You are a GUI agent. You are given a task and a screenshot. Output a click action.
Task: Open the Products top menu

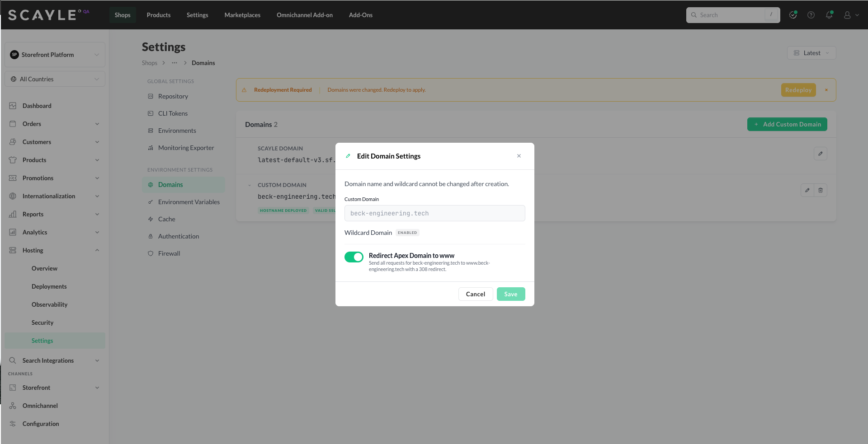point(159,15)
